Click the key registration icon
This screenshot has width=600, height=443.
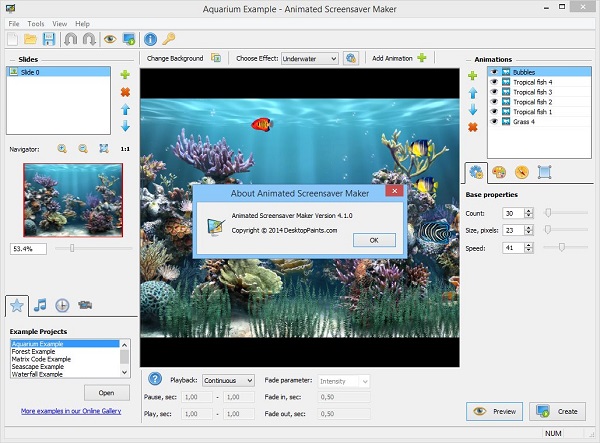(169, 39)
